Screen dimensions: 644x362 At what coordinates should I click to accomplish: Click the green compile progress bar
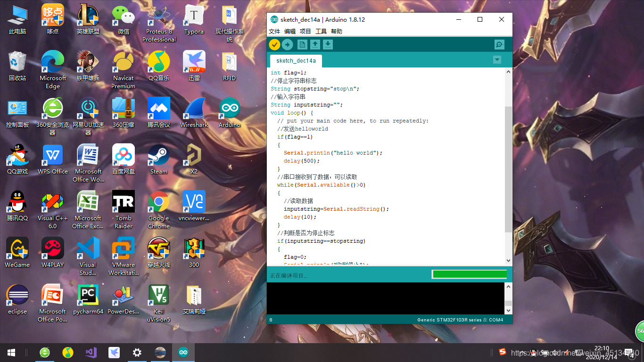[470, 274]
